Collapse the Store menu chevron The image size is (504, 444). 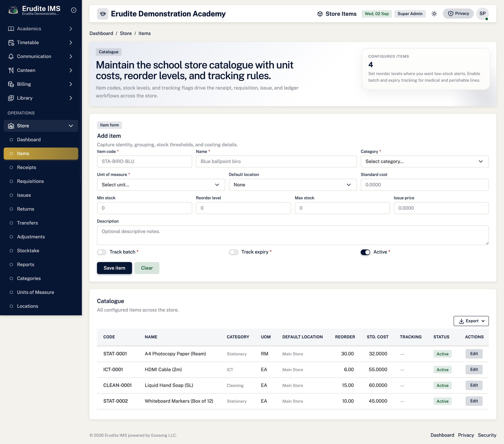click(x=71, y=126)
